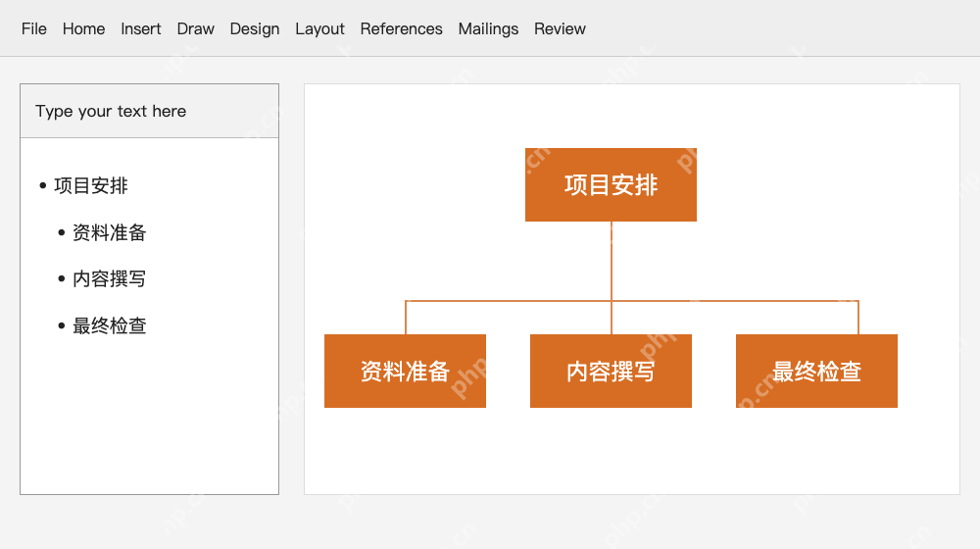
Task: Click the blank canvas area below the chart
Action: [631, 452]
